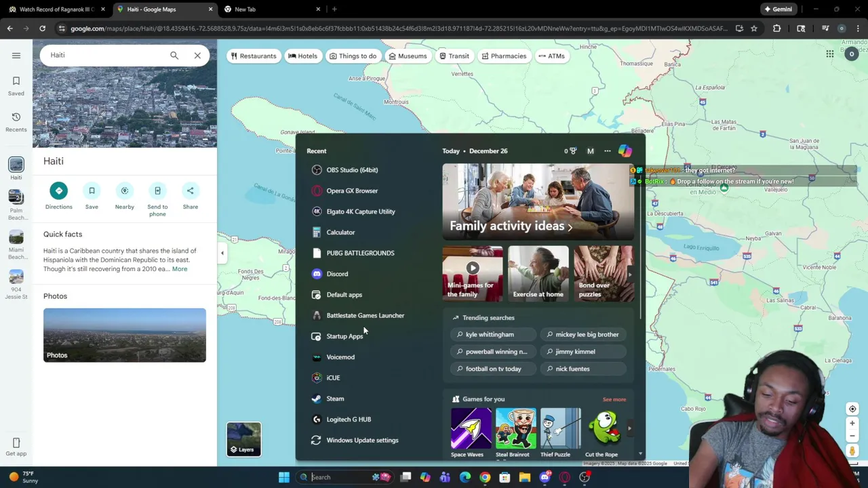Search trending nick fuentes
Viewport: 868px width, 488px height.
[x=585, y=369]
